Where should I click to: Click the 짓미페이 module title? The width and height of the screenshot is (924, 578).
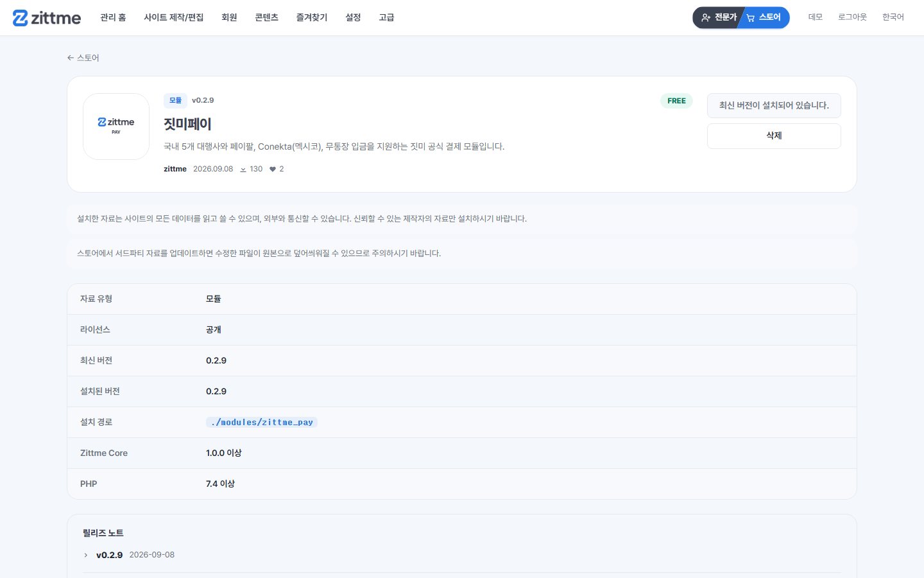[x=187, y=124]
